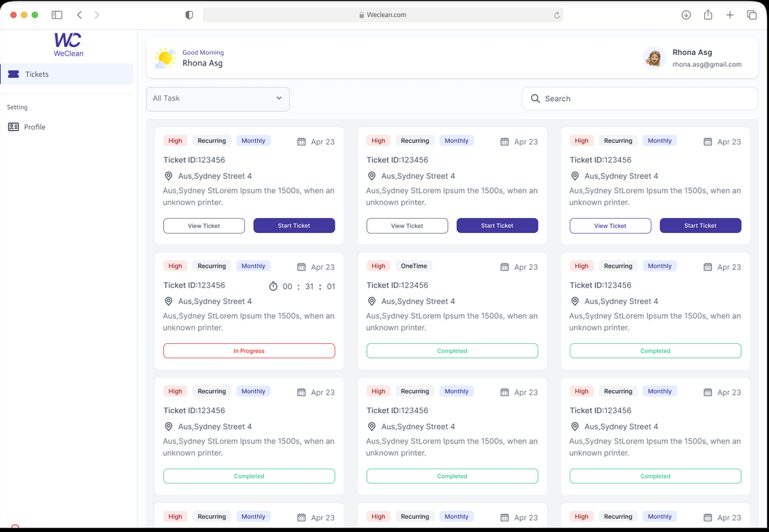Viewport: 769px width, 532px height.
Task: Click the browser downloads icon
Action: pos(686,14)
